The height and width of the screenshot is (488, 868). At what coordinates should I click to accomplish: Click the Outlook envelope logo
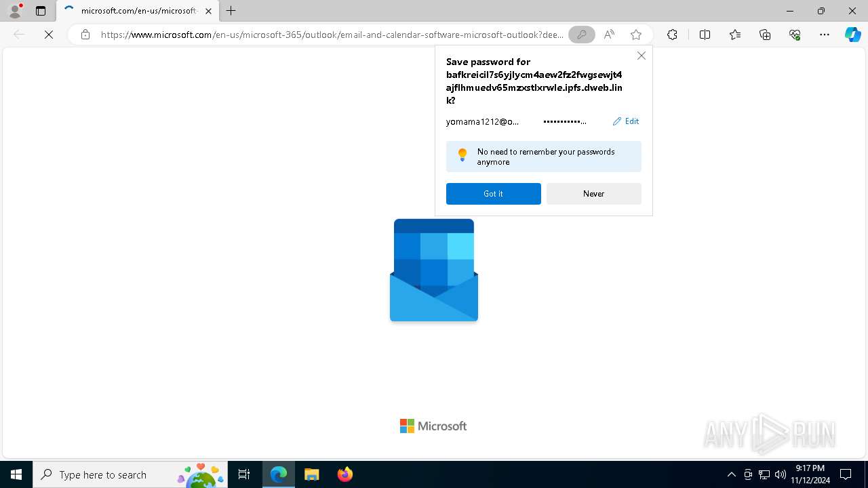[434, 270]
